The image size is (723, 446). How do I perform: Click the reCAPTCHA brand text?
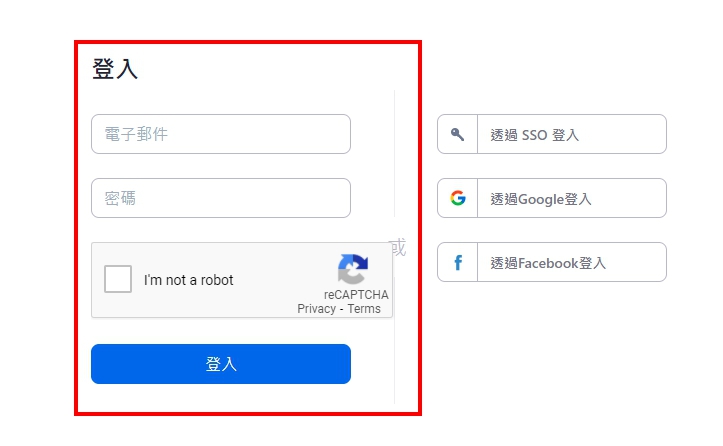pos(356,294)
